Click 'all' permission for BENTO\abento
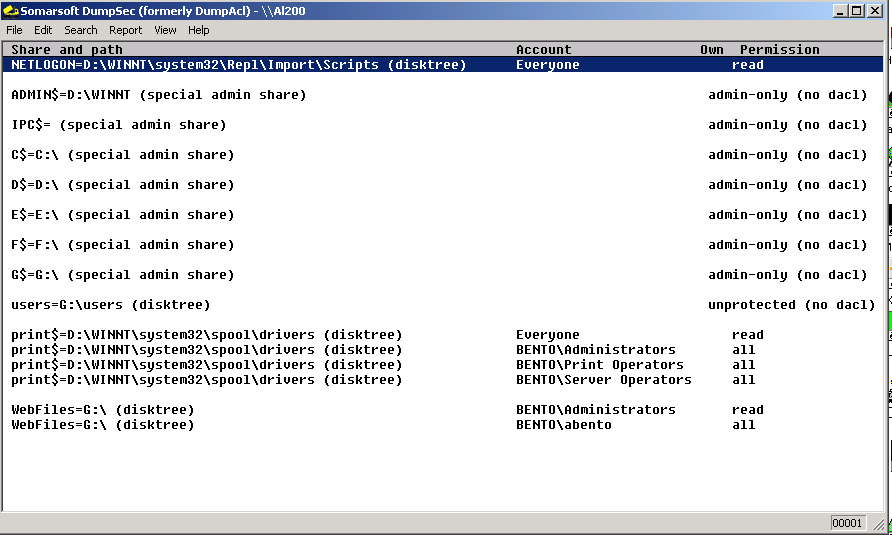Image resolution: width=892 pixels, height=535 pixels. 744,425
